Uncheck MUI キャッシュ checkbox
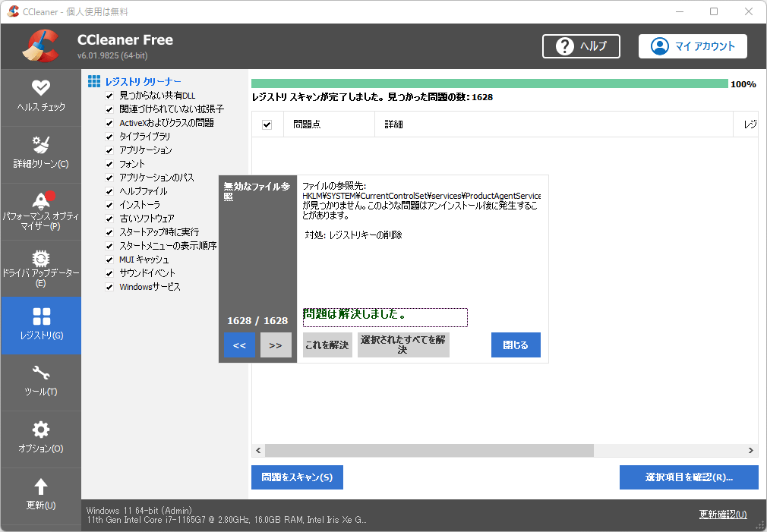This screenshot has width=767, height=532. pos(109,260)
